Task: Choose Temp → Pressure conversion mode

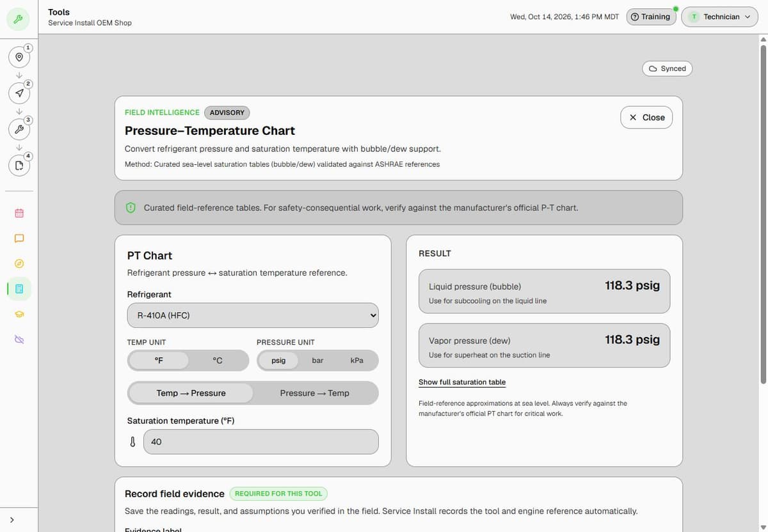Action: pos(191,393)
